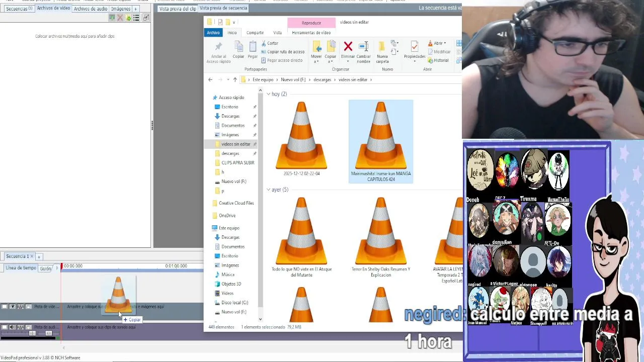Click the Cambiar nombre rename icon
644x362 pixels.
(x=363, y=46)
